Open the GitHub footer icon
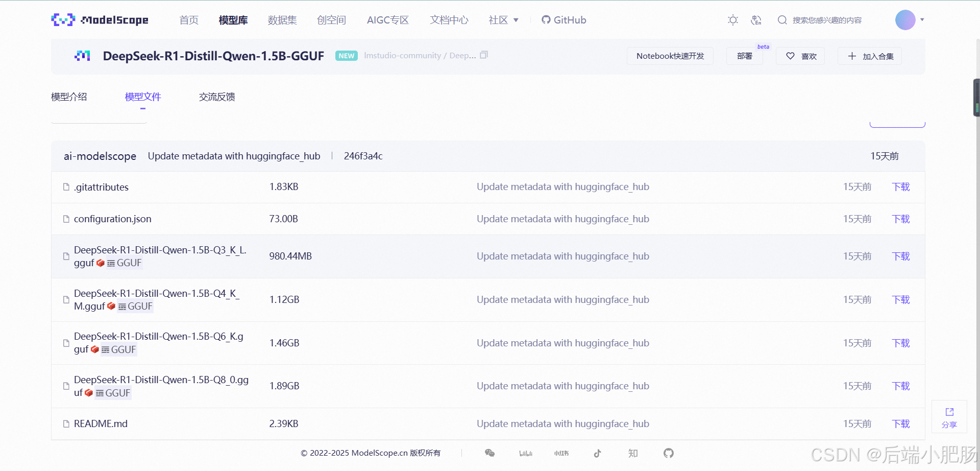The width and height of the screenshot is (980, 471). pos(669,453)
